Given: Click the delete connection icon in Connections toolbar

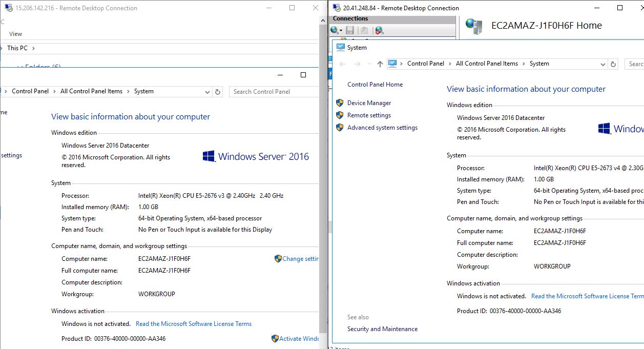Looking at the screenshot, I should [x=379, y=30].
